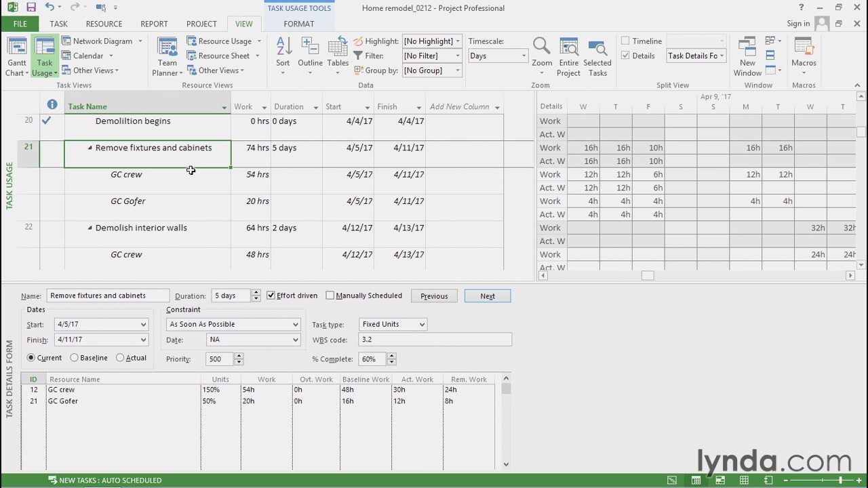Screen dimensions: 868x488
Task: Click the Add New Column header
Action: [465, 106]
